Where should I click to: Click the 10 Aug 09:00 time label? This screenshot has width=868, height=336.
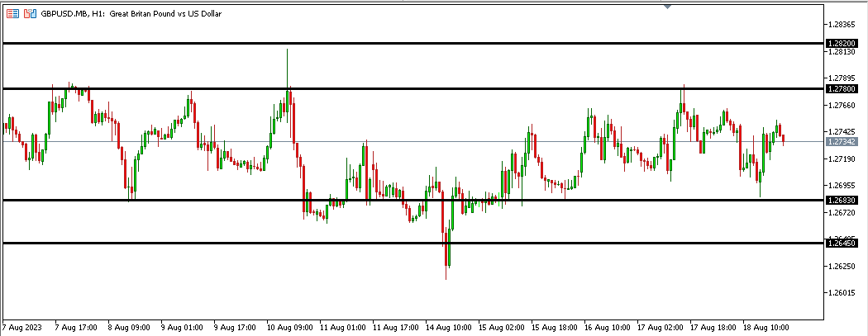pos(290,327)
